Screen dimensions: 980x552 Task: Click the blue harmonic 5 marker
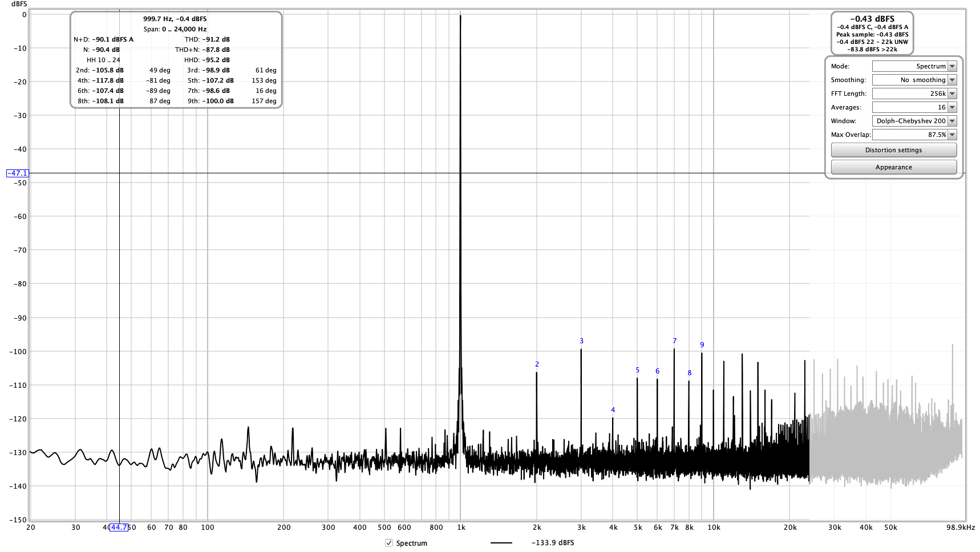[638, 370]
